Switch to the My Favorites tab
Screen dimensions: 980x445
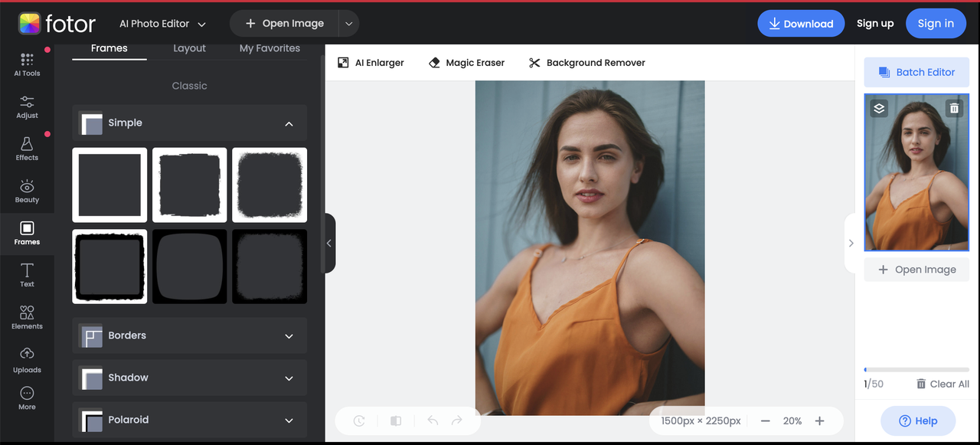click(269, 48)
